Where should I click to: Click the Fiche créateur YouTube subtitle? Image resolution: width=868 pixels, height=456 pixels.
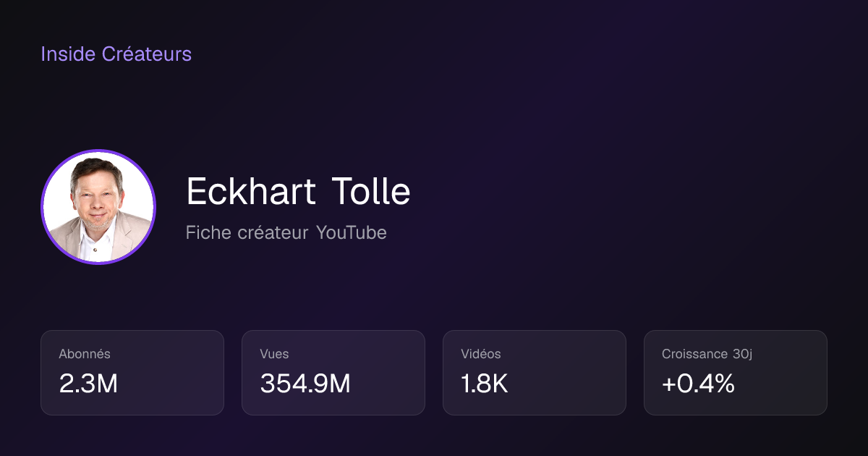[x=286, y=233]
